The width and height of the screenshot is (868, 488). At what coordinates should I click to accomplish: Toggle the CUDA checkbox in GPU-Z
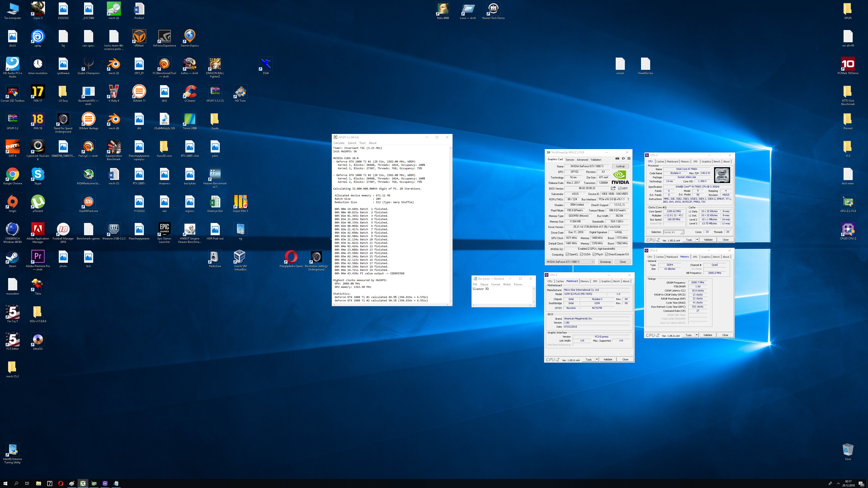[581, 254]
